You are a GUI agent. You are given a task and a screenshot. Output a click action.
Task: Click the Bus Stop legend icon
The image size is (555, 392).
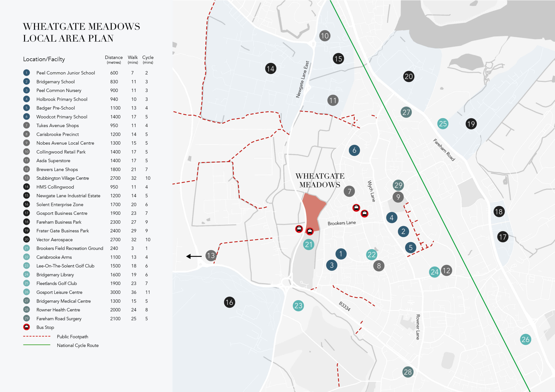(27, 327)
